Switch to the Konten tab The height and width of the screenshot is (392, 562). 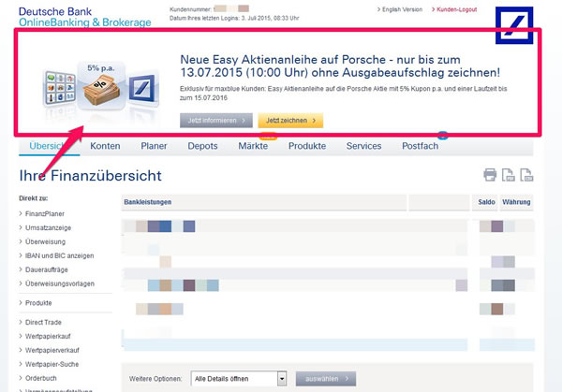click(x=105, y=146)
